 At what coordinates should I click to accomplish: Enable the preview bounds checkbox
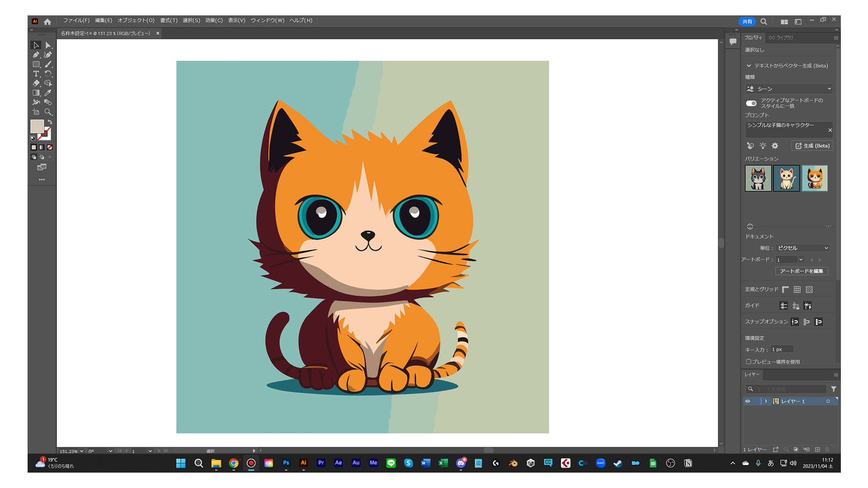pos(749,361)
